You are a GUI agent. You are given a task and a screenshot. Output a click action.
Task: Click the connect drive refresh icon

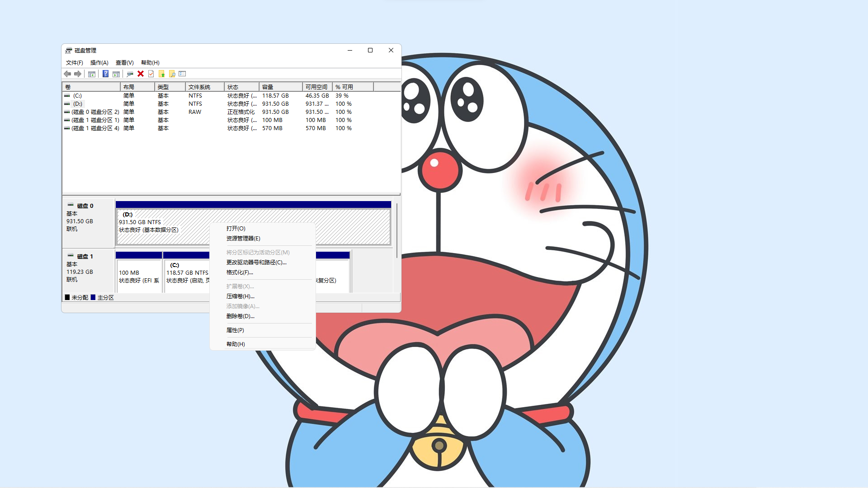point(130,74)
